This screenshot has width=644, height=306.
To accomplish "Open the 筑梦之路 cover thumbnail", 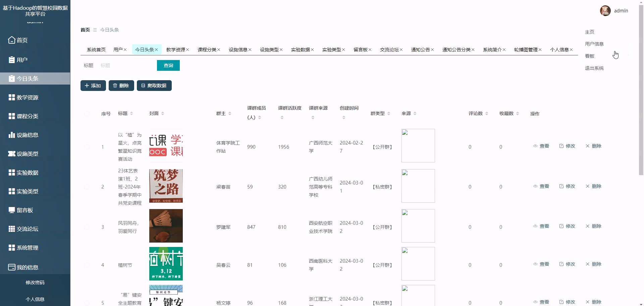I will (x=166, y=186).
